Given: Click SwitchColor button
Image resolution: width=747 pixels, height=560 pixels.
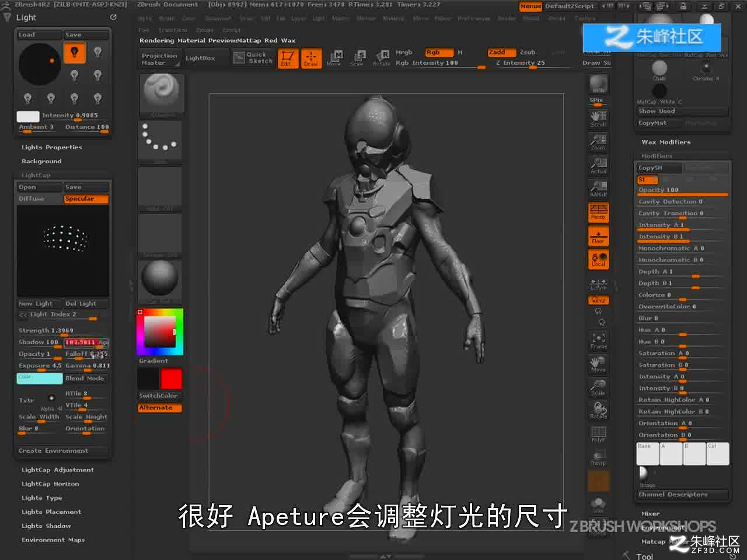Looking at the screenshot, I should tap(160, 396).
